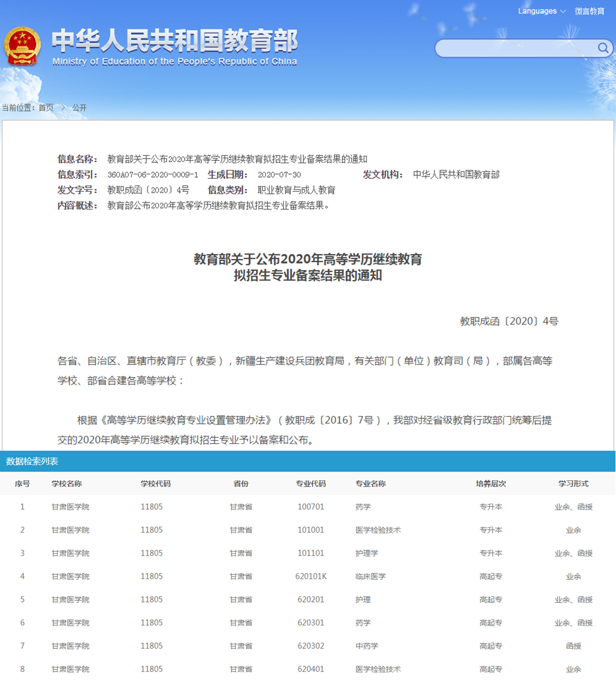Click the 省份 column header
Viewport: 616px width, 681px height.
point(241,484)
